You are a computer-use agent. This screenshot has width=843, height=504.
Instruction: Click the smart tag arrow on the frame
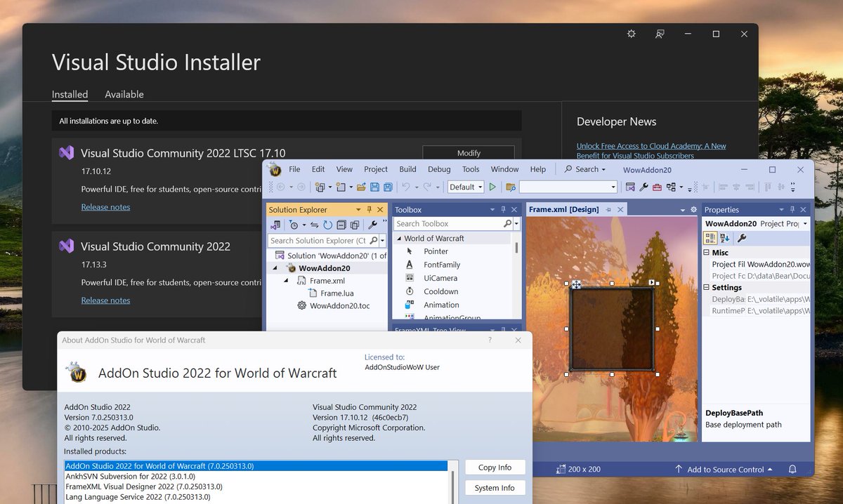pyautogui.click(x=651, y=283)
